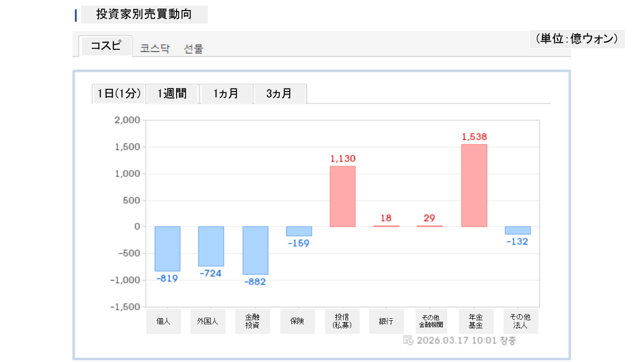Image resolution: width=644 pixels, height=362 pixels.
Task: Switch chart to 1週間 period
Action: coord(172,94)
